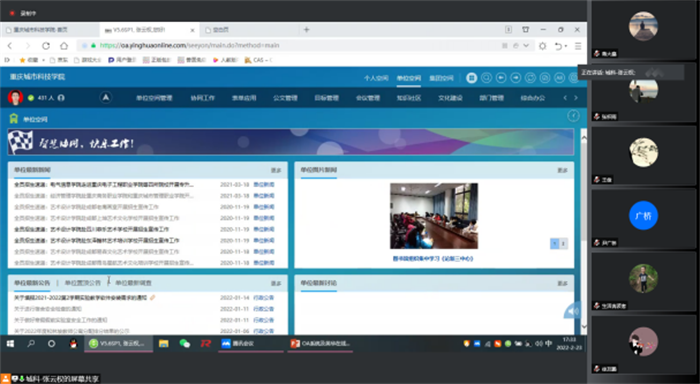
Task: Open the 协同工作 menu item
Action: (x=203, y=98)
